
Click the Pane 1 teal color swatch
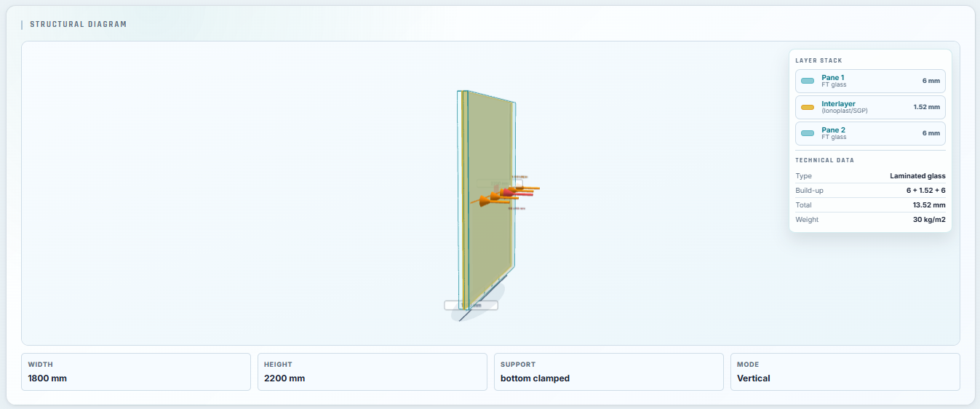pos(808,81)
